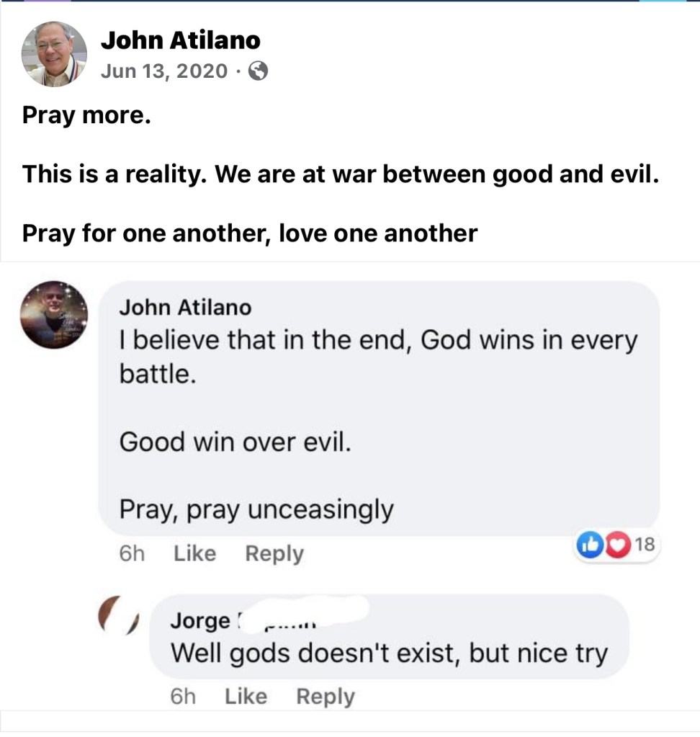Reply to John Atilano's comment
Viewport: 700px width, 737px height.
(274, 553)
